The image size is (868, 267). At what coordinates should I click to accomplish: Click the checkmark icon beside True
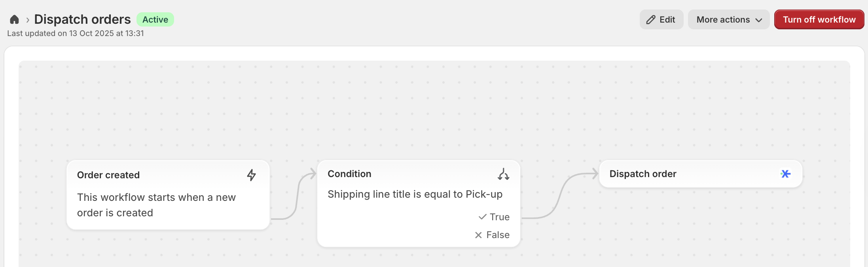pos(482,217)
